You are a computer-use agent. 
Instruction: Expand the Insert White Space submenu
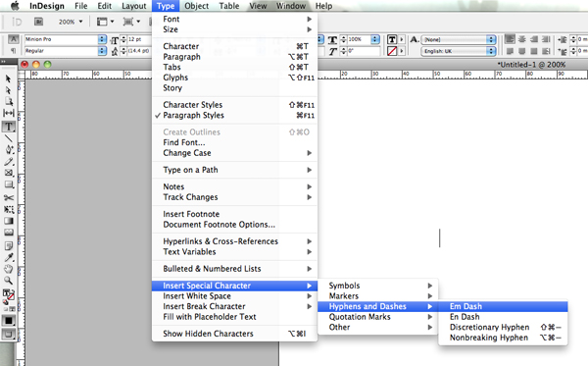coord(235,295)
